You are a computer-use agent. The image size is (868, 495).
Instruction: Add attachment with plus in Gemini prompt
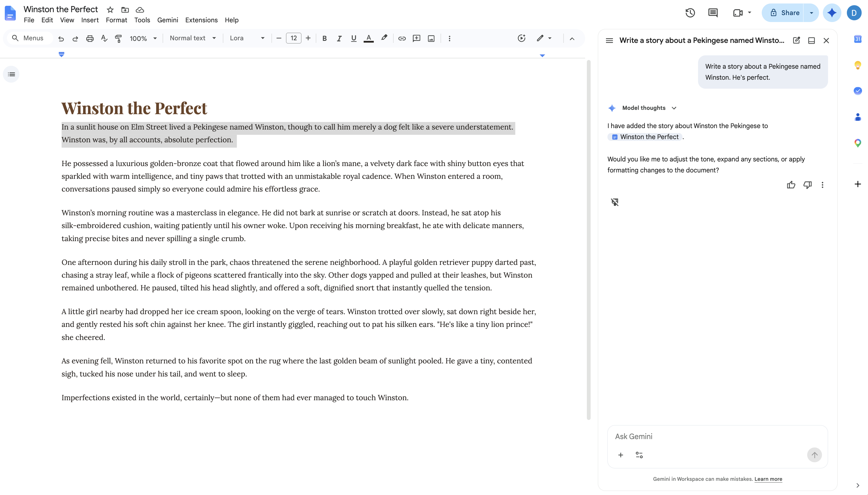pyautogui.click(x=620, y=455)
